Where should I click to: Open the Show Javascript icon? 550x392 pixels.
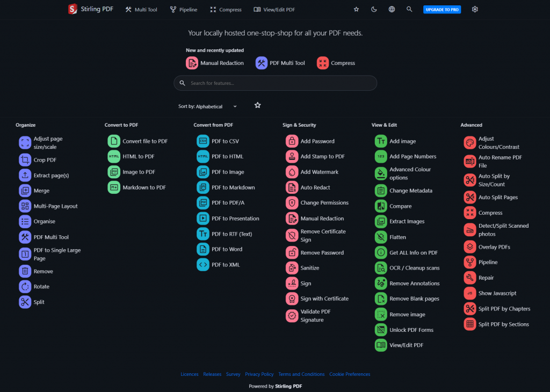[469, 293]
